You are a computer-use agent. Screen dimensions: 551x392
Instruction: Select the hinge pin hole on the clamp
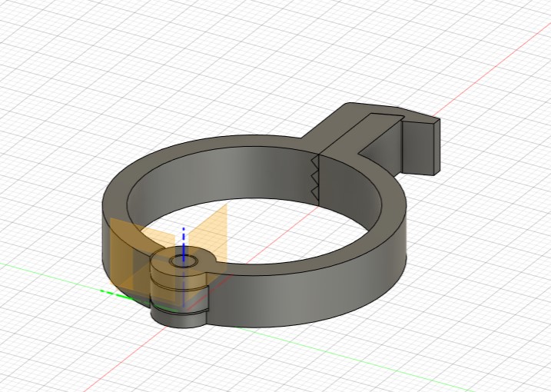(x=184, y=261)
